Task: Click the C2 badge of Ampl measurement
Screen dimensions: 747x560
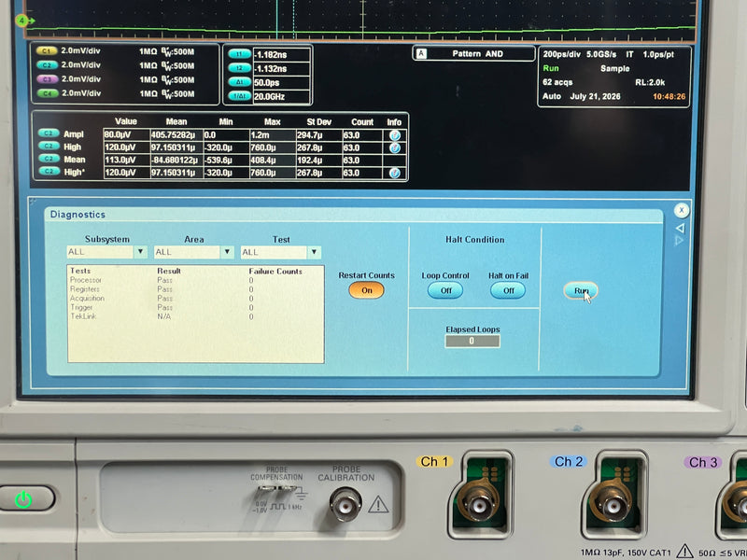Action: point(49,133)
